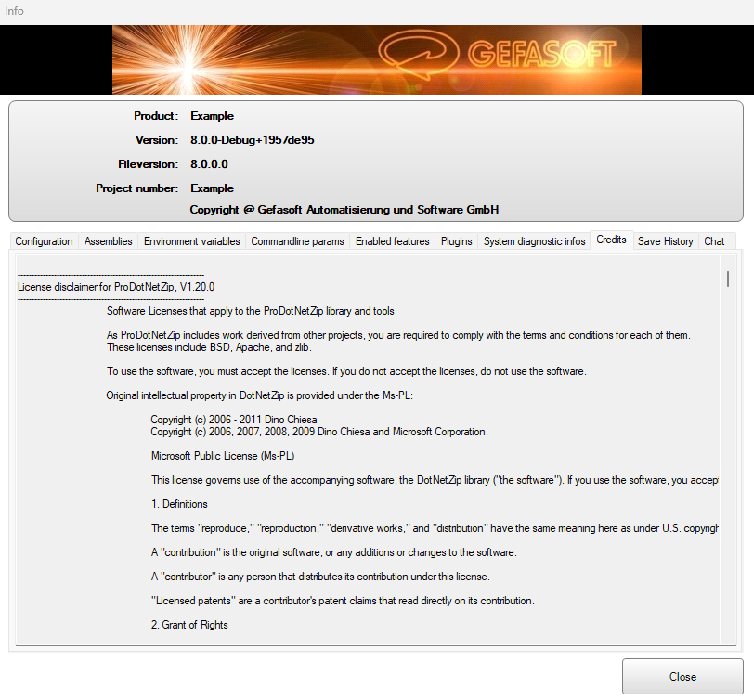The image size is (754, 700).
Task: Open System diagnostic infos tab
Action: click(534, 241)
